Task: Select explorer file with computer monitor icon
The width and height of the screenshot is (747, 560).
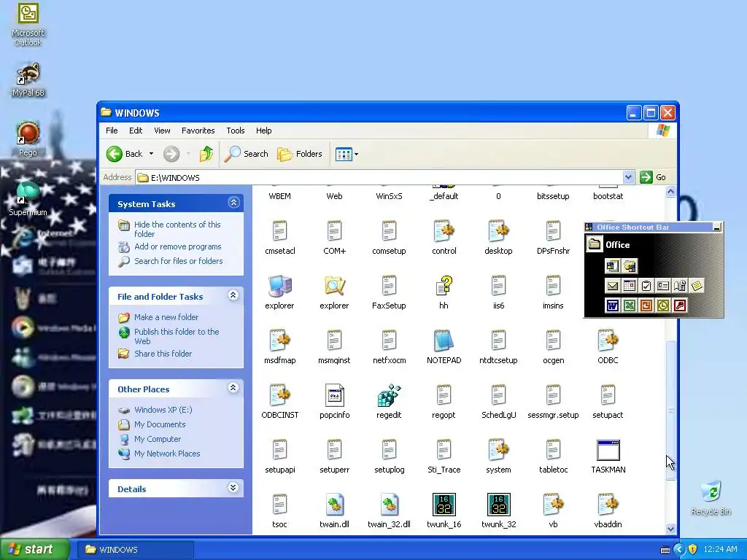Action: pos(279,286)
